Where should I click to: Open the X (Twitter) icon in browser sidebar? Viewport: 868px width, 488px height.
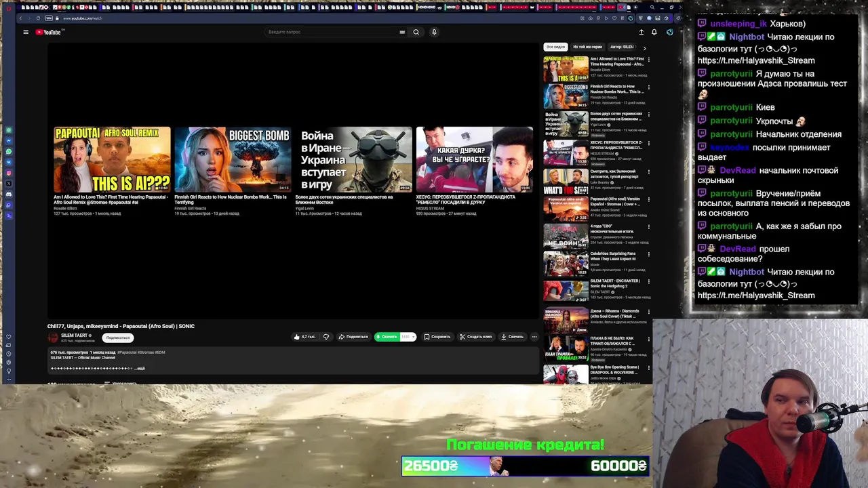(9, 184)
